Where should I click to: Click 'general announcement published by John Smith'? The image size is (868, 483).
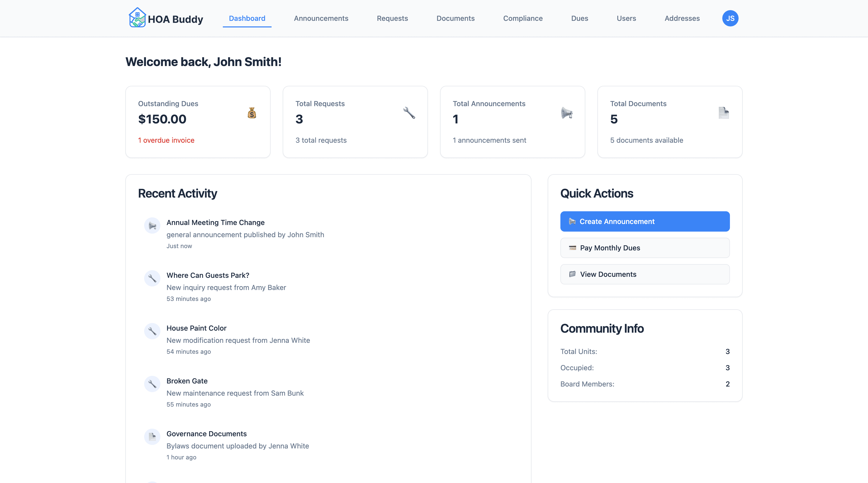[x=245, y=235]
